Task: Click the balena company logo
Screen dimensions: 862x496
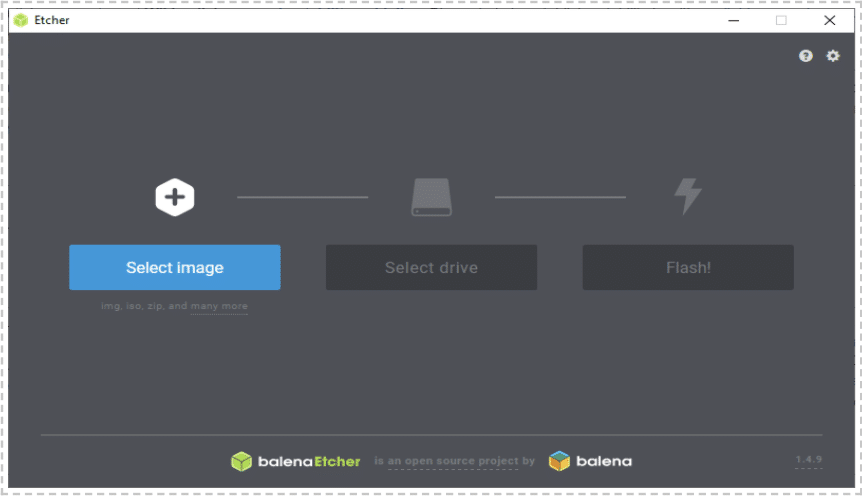Action: [x=590, y=461]
